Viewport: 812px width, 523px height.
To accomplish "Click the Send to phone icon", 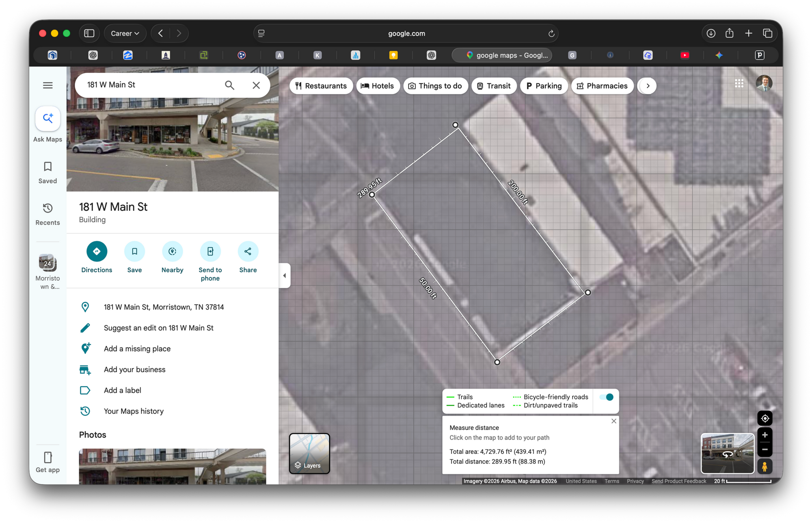I will tap(210, 251).
